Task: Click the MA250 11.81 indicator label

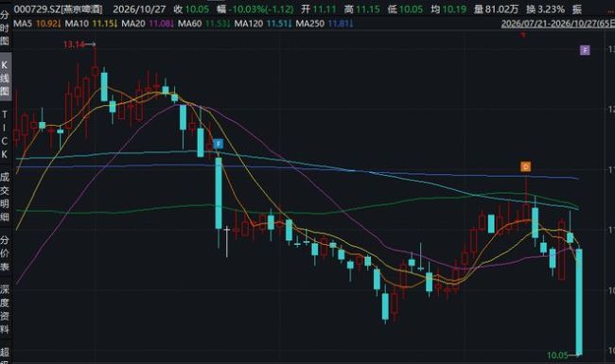Action: coord(325,24)
